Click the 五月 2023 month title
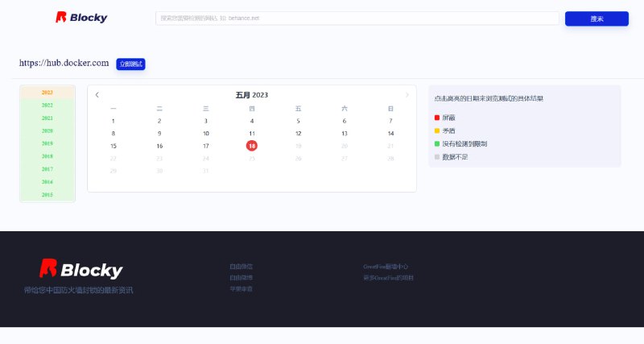Image resolution: width=644 pixels, height=344 pixels. tap(252, 95)
